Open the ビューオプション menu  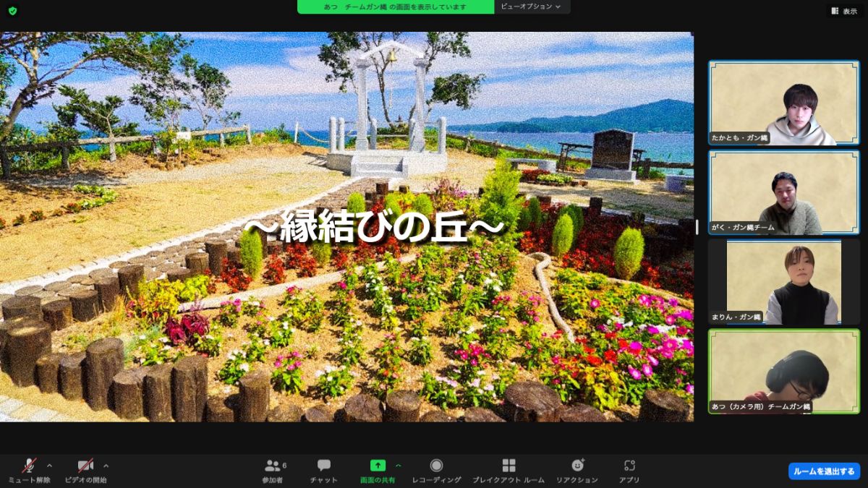pos(532,7)
